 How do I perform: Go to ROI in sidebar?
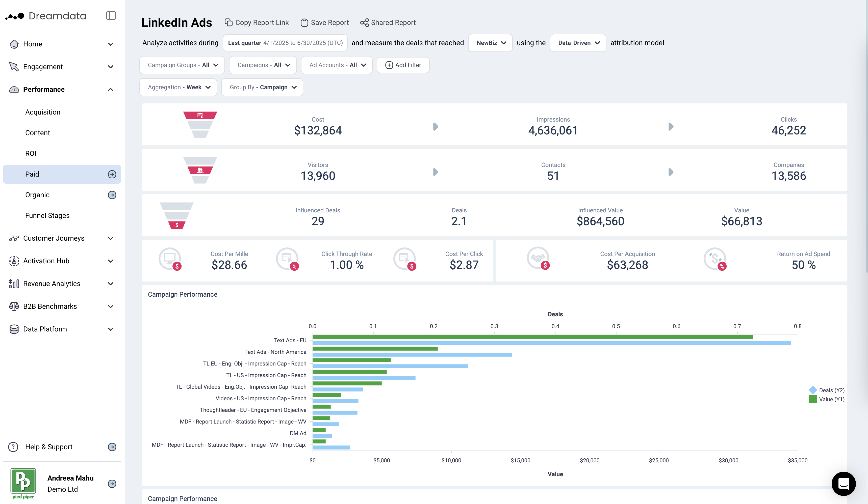(x=31, y=153)
